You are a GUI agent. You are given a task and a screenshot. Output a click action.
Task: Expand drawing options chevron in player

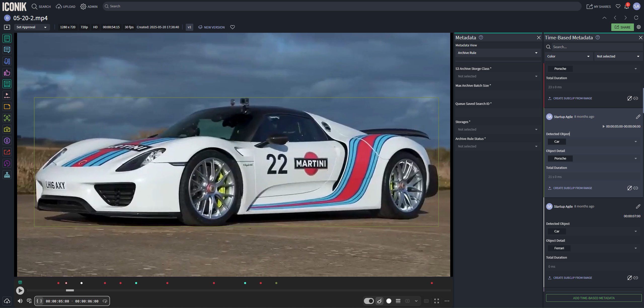coord(416,301)
